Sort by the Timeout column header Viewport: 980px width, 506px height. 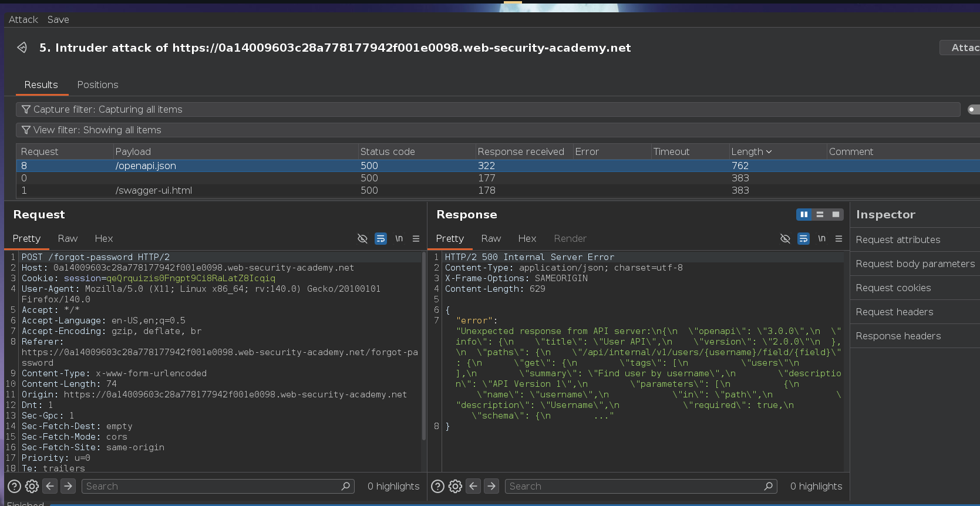pyautogui.click(x=690, y=151)
